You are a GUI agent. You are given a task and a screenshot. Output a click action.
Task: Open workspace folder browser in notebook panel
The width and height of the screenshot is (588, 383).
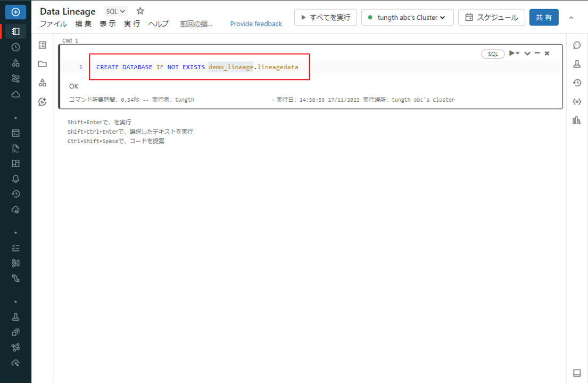[x=43, y=64]
